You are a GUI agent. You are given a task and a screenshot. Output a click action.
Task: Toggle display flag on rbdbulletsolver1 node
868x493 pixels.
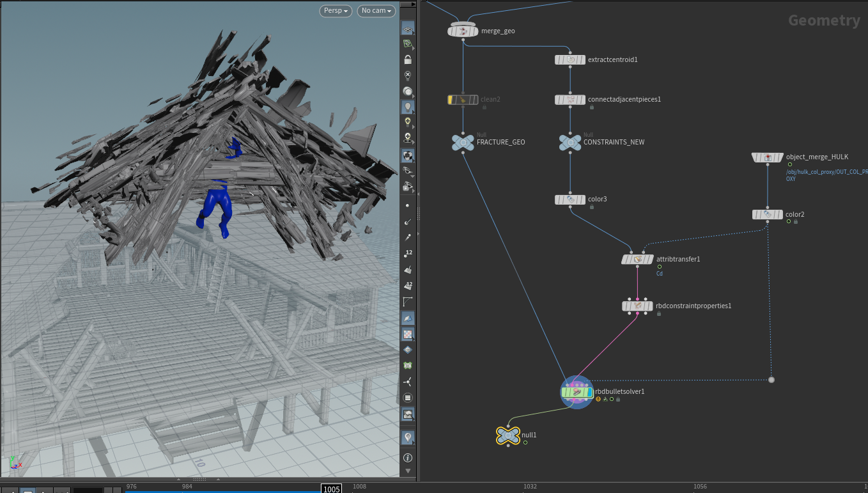click(x=588, y=392)
